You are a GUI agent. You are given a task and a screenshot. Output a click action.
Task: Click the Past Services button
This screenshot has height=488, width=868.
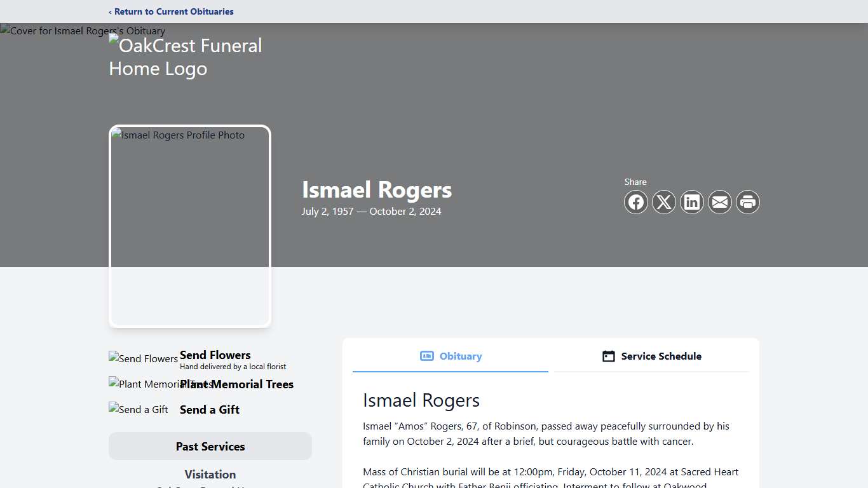click(x=210, y=446)
